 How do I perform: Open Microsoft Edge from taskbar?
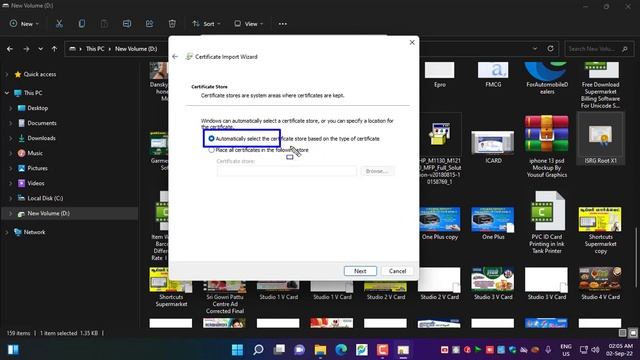(341, 350)
